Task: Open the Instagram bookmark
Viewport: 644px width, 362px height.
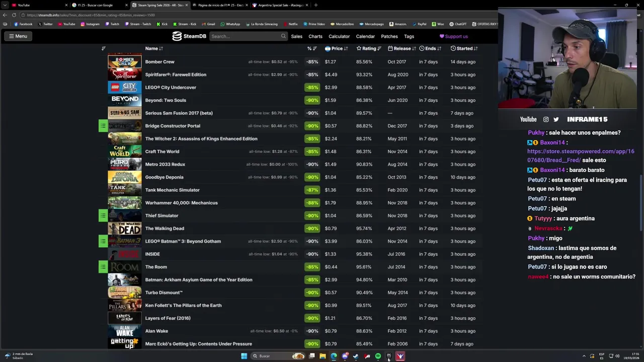Action: click(x=90, y=24)
